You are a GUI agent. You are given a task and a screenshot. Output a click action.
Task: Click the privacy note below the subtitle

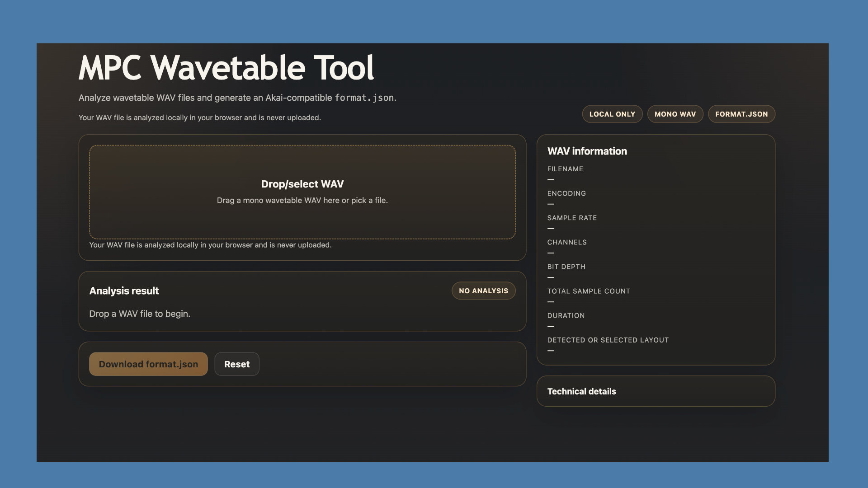[x=200, y=117]
